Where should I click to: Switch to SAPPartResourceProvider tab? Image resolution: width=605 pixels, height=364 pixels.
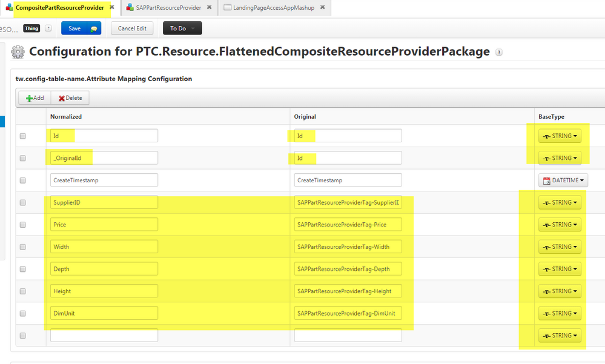click(x=168, y=8)
